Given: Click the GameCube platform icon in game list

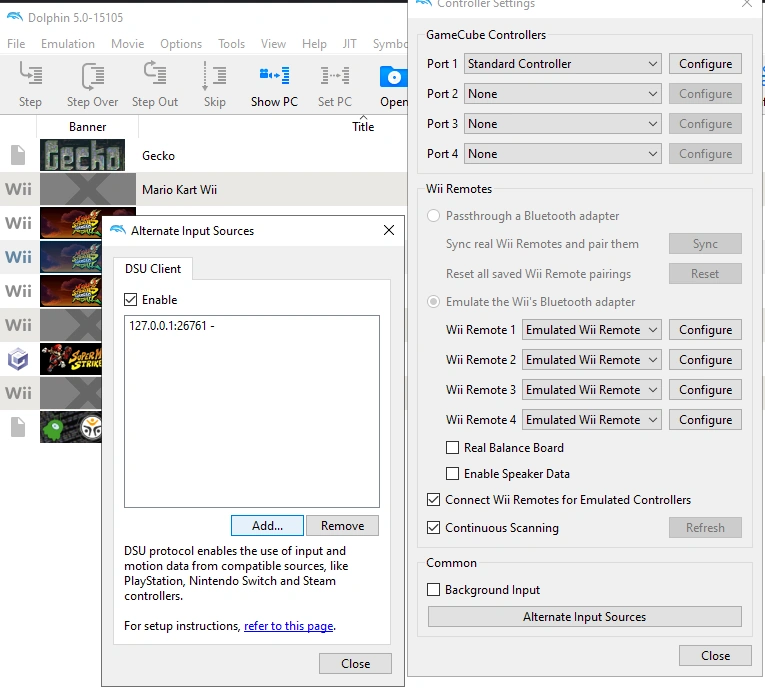Looking at the screenshot, I should (x=18, y=359).
